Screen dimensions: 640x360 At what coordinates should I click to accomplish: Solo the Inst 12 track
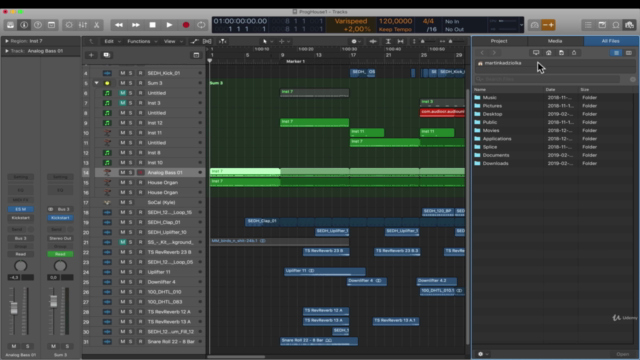pyautogui.click(x=131, y=123)
